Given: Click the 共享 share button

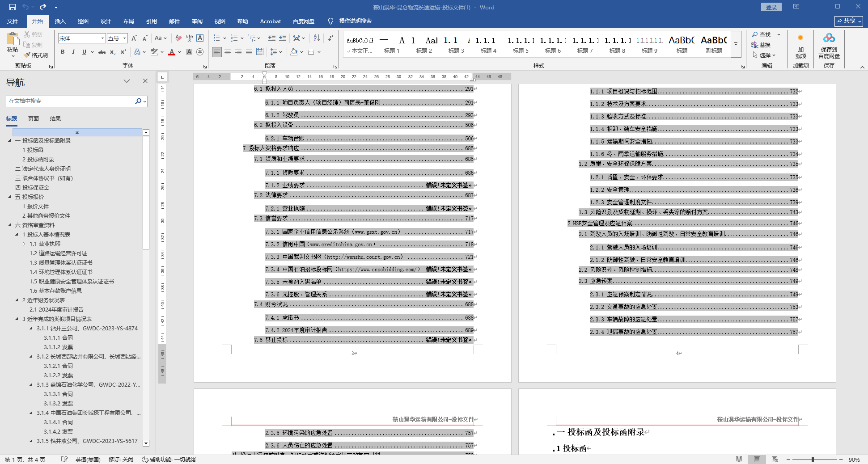Looking at the screenshot, I should click(x=848, y=21).
